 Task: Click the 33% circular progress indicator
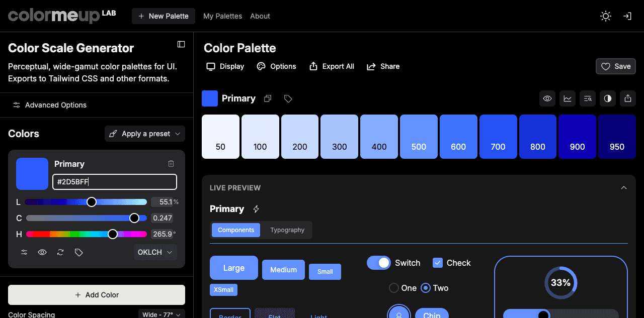tap(560, 283)
